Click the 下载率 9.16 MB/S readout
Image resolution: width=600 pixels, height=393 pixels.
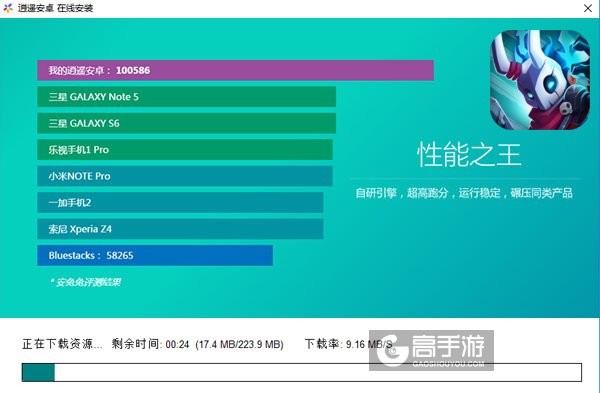[349, 344]
